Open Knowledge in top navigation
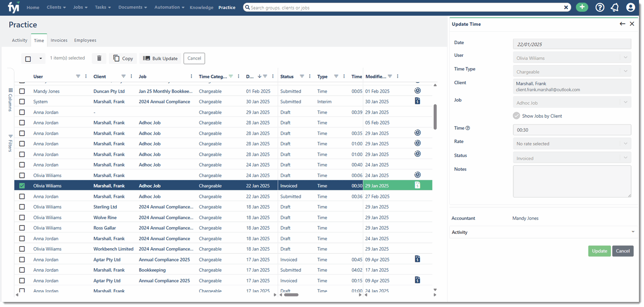 pos(201,8)
